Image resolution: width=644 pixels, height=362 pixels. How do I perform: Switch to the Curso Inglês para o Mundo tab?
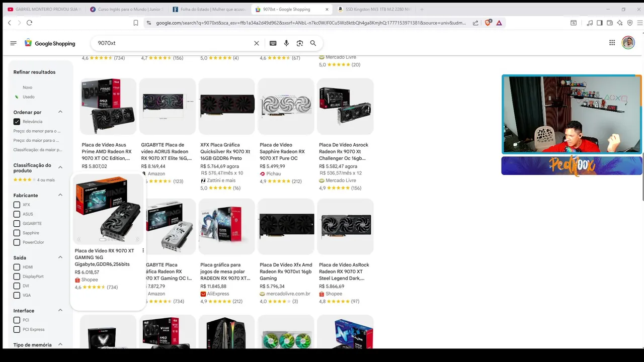coord(126,9)
